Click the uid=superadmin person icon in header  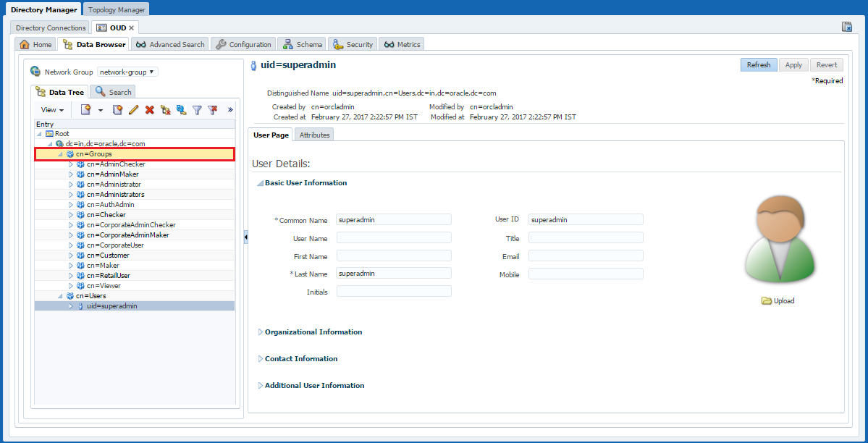click(254, 65)
